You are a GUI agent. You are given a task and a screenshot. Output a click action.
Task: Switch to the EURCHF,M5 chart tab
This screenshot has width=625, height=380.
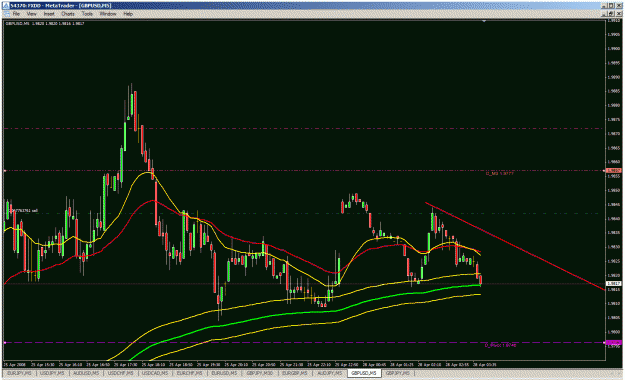pyautogui.click(x=189, y=373)
